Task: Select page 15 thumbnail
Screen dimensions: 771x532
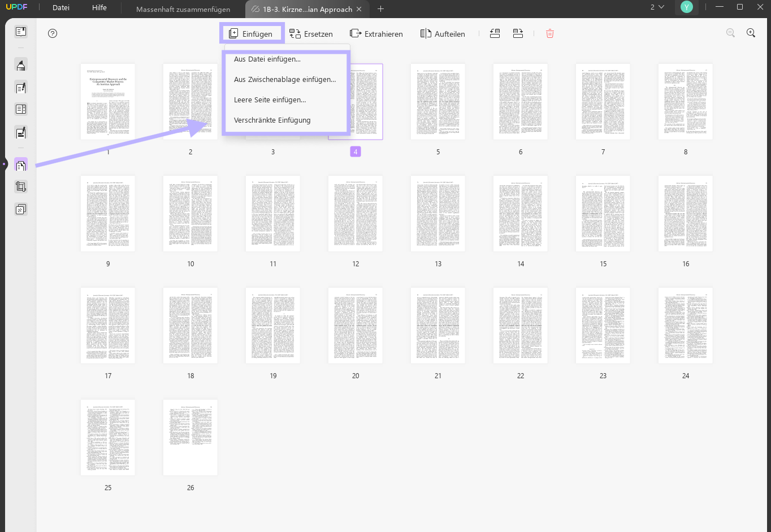Action: [x=603, y=213]
